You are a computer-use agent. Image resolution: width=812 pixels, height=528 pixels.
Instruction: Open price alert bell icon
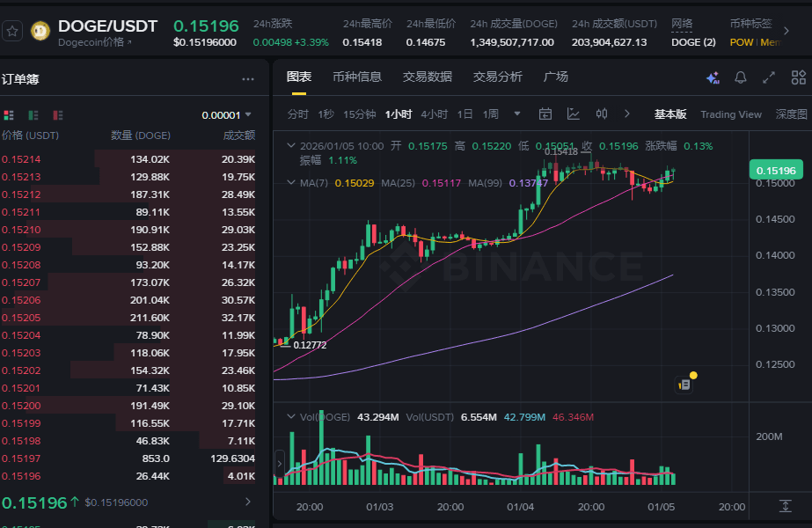pyautogui.click(x=741, y=77)
